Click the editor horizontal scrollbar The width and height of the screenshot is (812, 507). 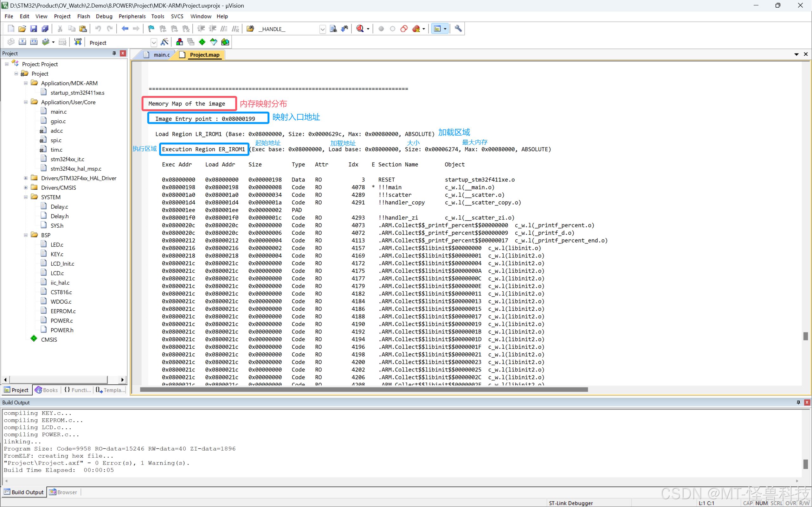pos(364,390)
